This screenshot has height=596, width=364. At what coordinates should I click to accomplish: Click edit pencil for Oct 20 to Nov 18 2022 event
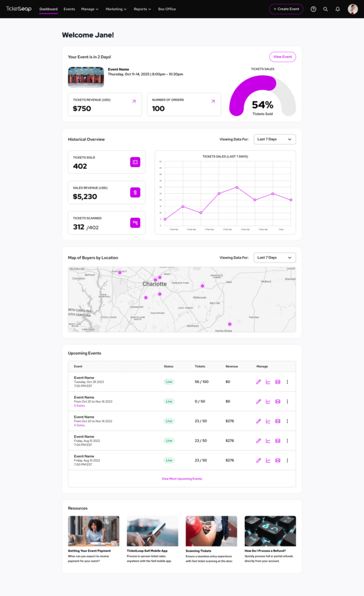point(259,421)
